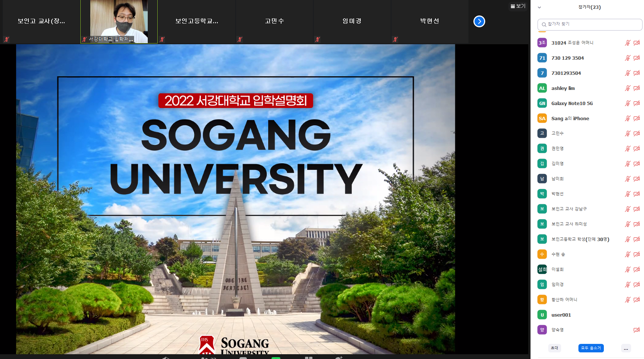The image size is (644, 359).
Task: Click muted mic icon on 보인고 교사(장... video tile
Action: (x=7, y=39)
